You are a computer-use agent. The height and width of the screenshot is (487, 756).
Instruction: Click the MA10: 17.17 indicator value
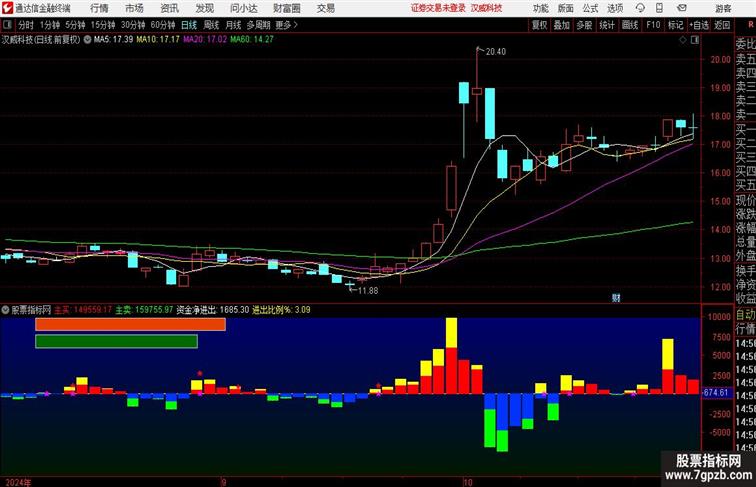[158, 40]
